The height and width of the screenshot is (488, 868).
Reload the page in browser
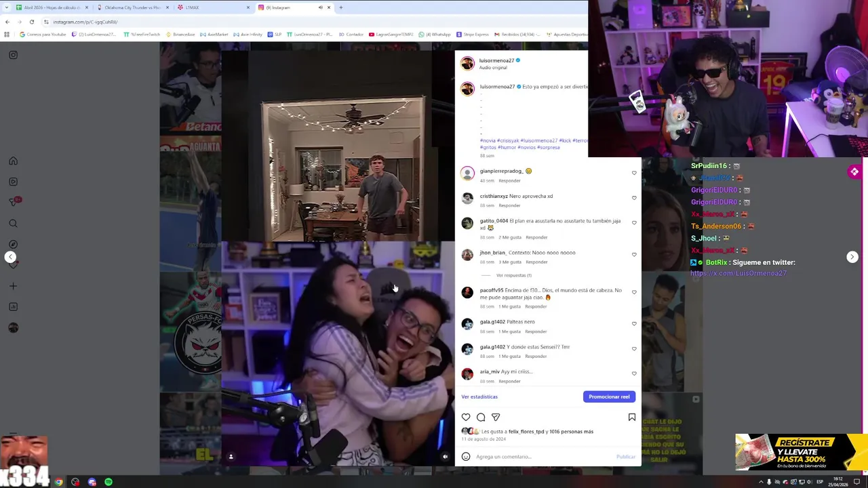tap(31, 22)
